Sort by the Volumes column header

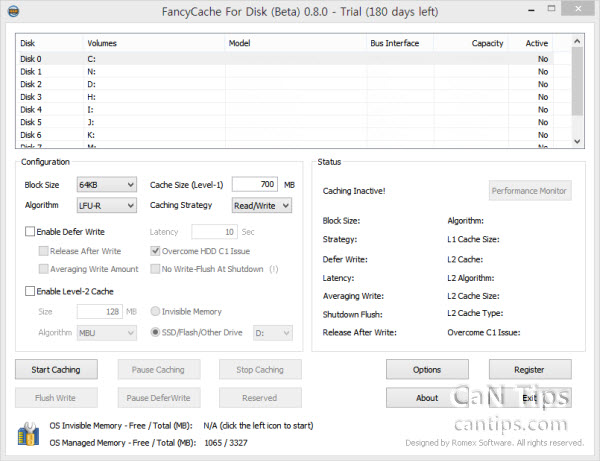coord(153,43)
